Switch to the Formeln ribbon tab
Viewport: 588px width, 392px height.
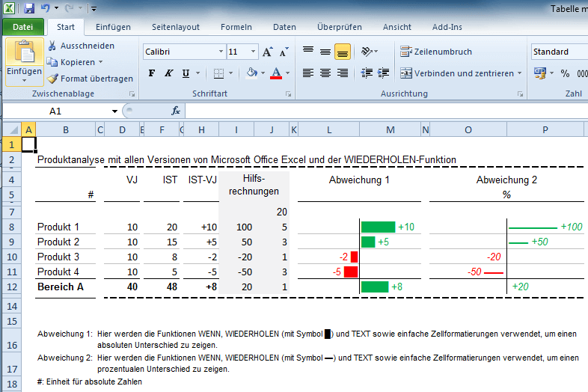236,27
